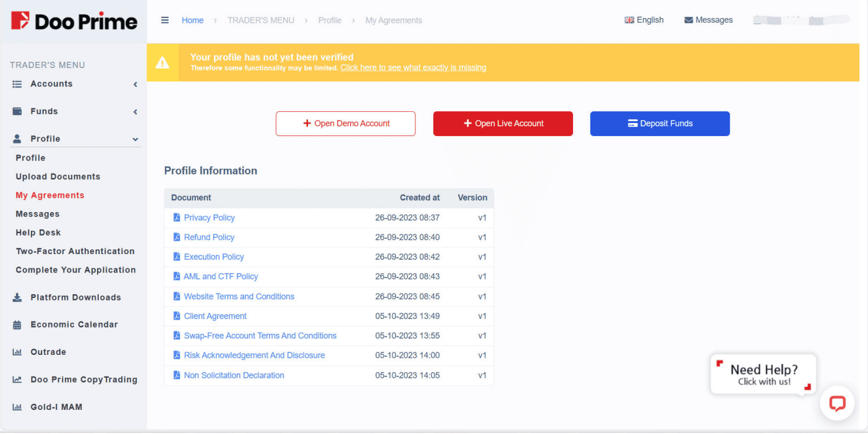The image size is (868, 434).
Task: Open Complete Your Application
Action: point(76,270)
